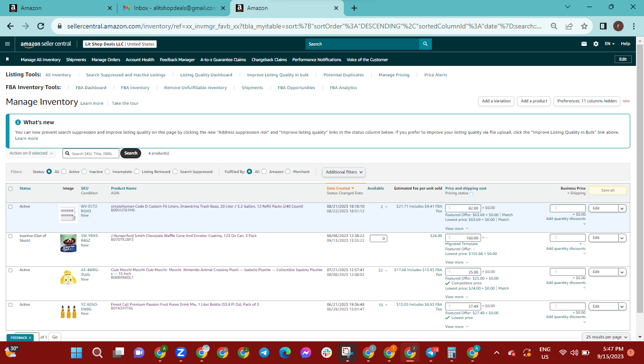
Task: Open the Edit dropdown arrow for the Finest Call row
Action: pyautogui.click(x=622, y=306)
